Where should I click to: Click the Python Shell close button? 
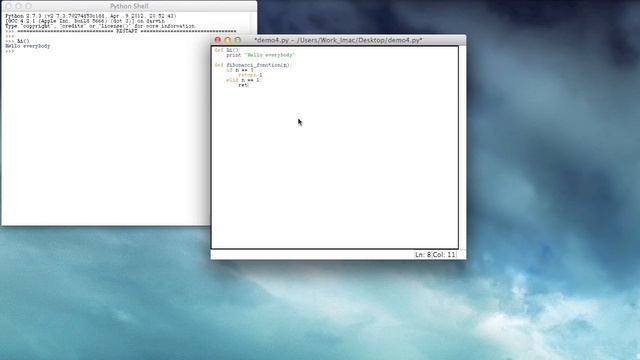click(9, 6)
